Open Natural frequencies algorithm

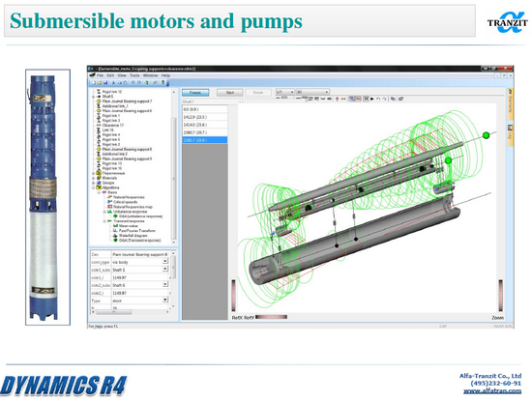(x=129, y=197)
